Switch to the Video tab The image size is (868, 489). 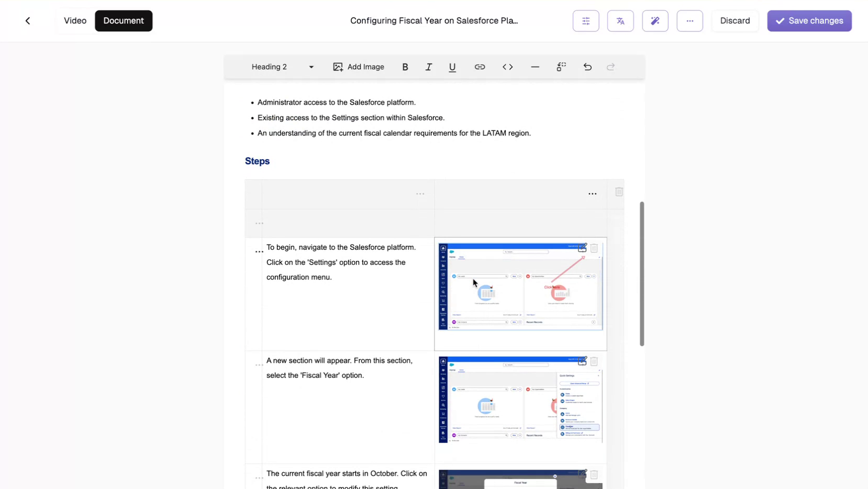[x=75, y=20]
